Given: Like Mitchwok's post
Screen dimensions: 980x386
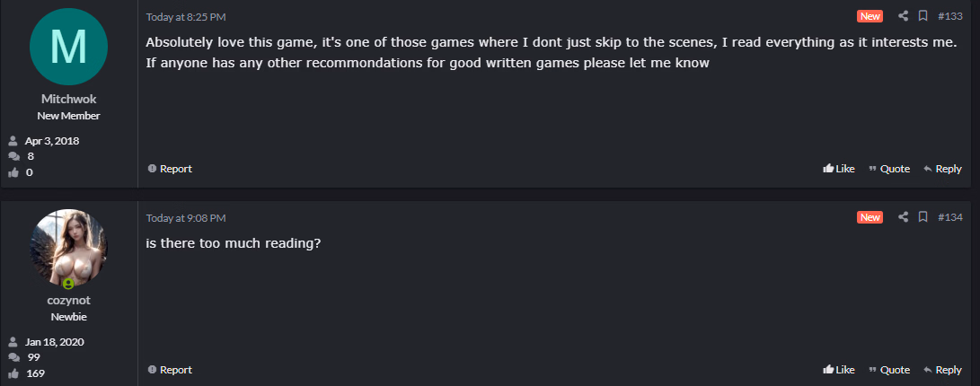Looking at the screenshot, I should click(x=839, y=169).
